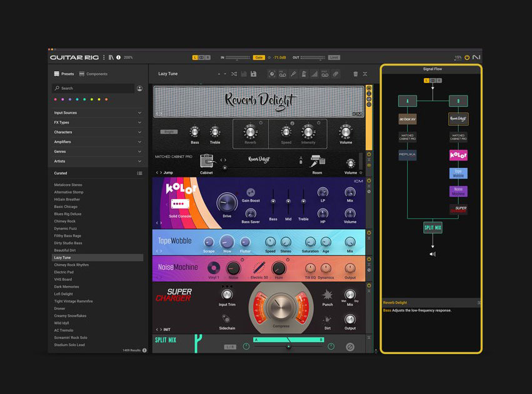Save preset with the floppy disk icon

coord(253,74)
